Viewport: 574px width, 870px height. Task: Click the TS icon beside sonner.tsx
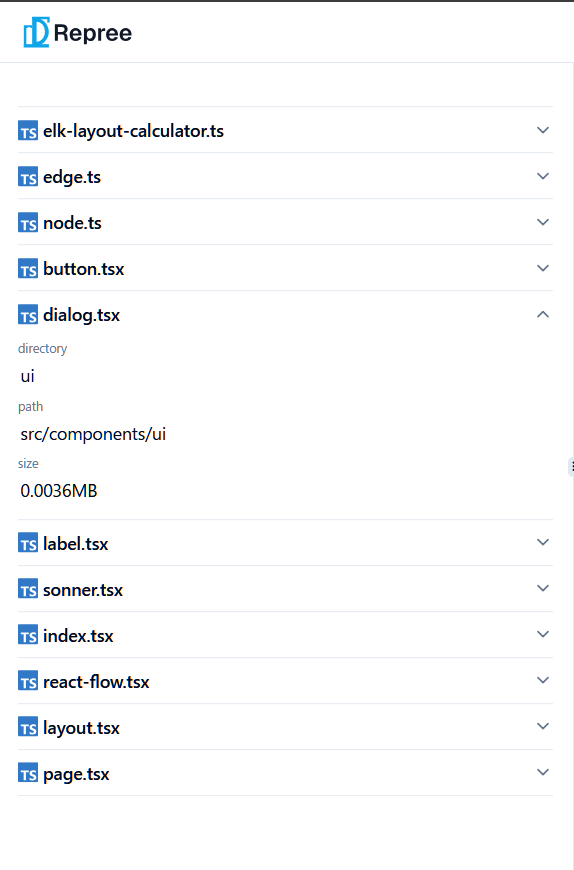click(x=28, y=589)
